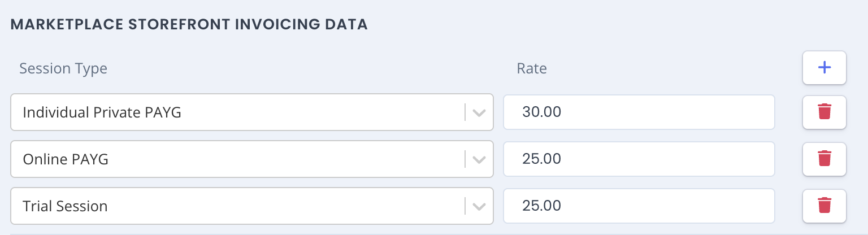Remove the Online PAYG rate row
The image size is (868, 235).
pyautogui.click(x=824, y=159)
